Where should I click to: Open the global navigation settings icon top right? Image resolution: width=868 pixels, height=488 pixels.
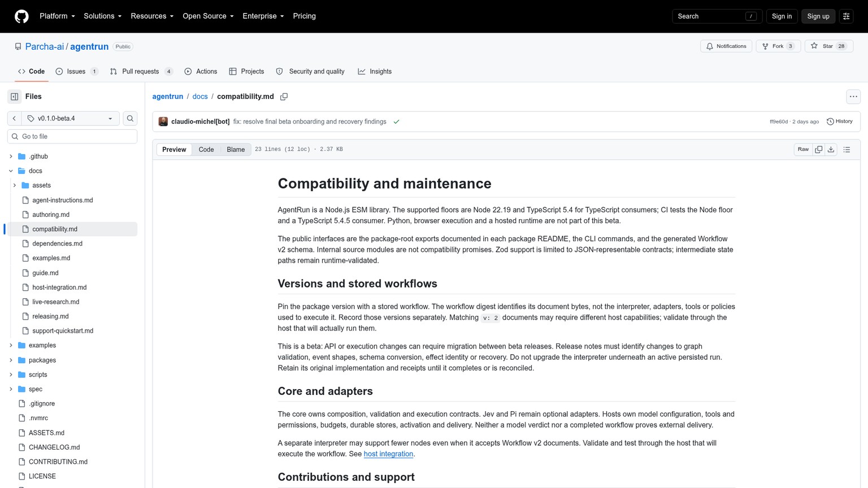click(x=846, y=16)
